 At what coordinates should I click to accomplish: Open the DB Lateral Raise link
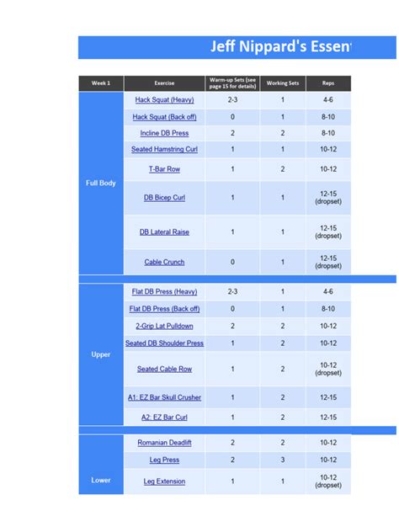(x=164, y=231)
